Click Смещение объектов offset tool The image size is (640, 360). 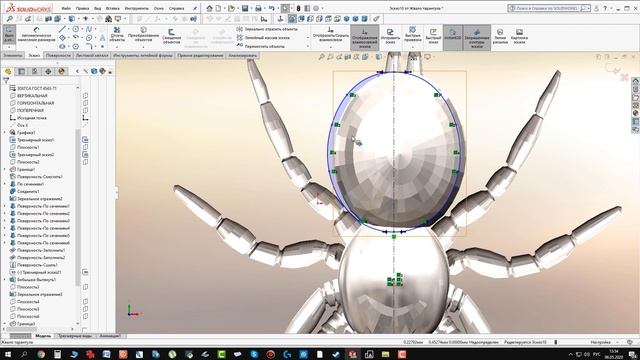coord(171,36)
